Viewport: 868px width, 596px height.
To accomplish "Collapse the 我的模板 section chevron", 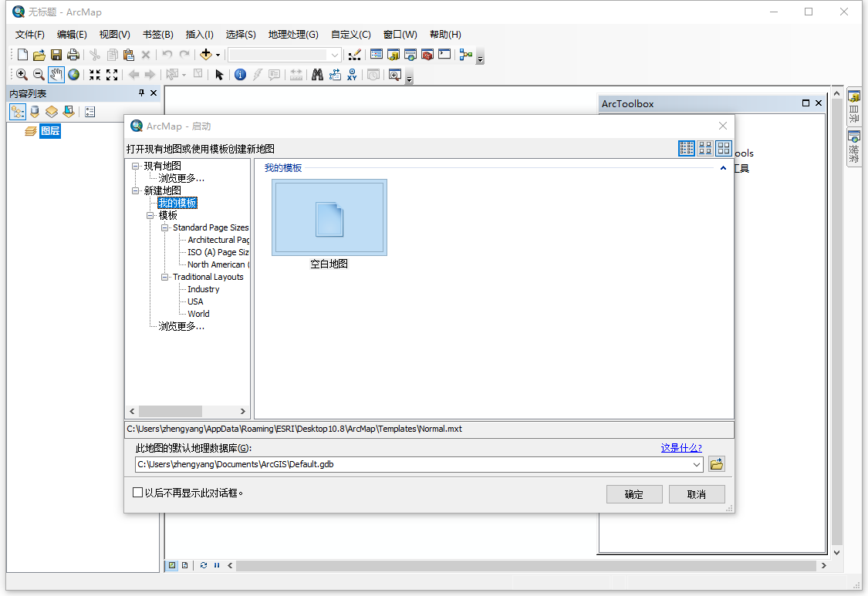I will [x=723, y=168].
